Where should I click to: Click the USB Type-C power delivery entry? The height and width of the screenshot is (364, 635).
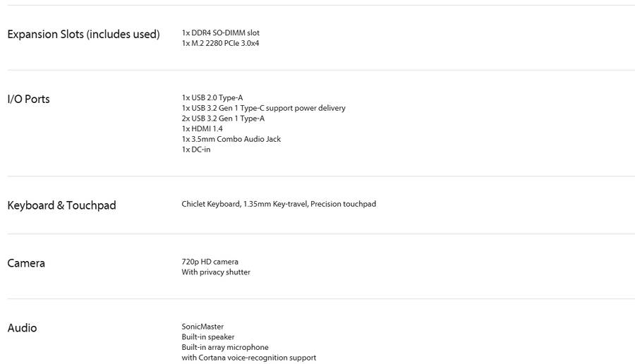pyautogui.click(x=263, y=109)
